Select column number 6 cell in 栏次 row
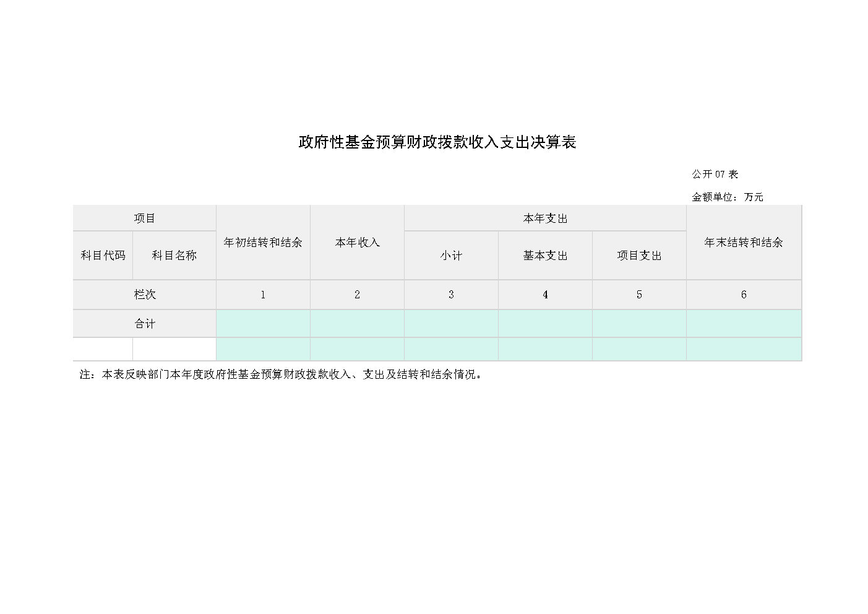 (x=743, y=295)
